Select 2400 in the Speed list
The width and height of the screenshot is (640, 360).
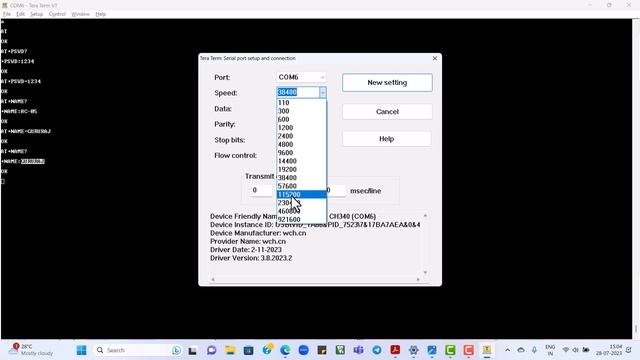[301, 136]
